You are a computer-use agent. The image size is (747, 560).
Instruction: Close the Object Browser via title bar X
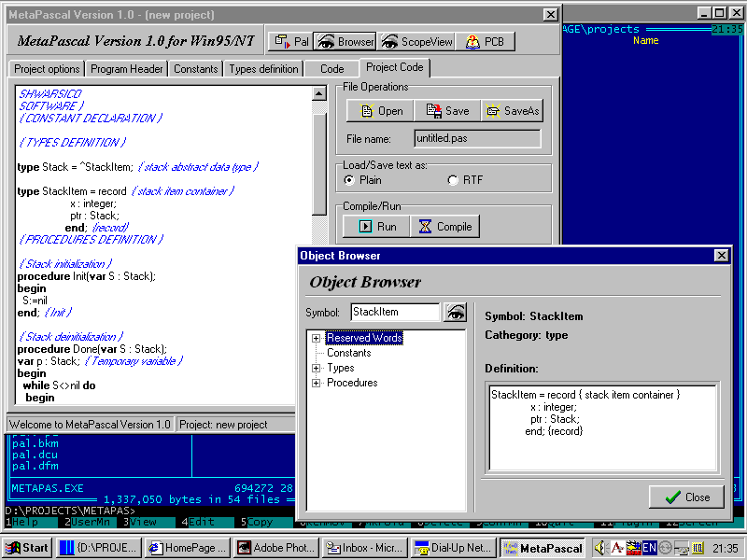(721, 256)
